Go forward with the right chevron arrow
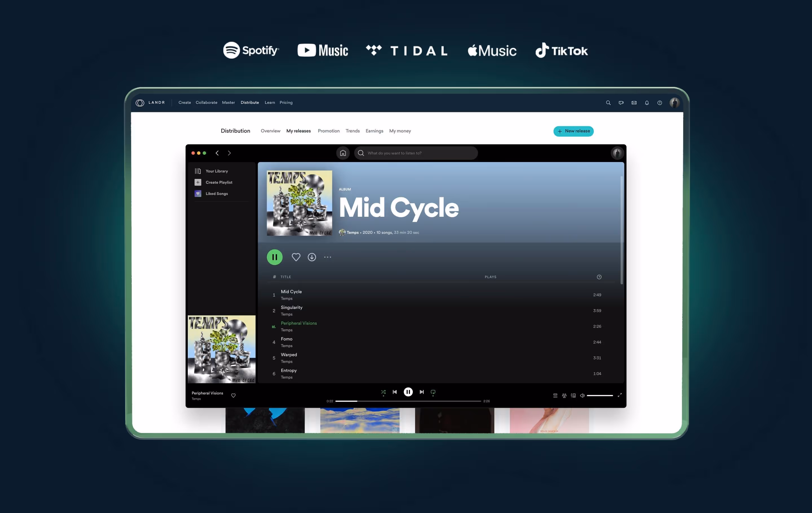 pos(229,153)
